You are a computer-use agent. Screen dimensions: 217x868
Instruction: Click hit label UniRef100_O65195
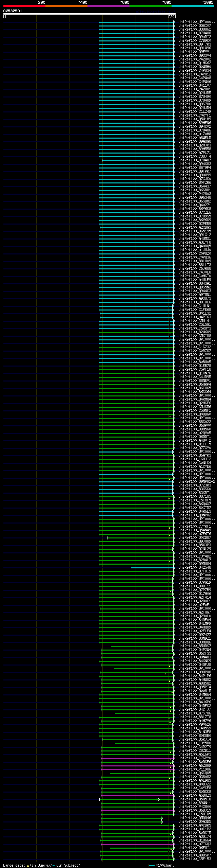point(195,231)
